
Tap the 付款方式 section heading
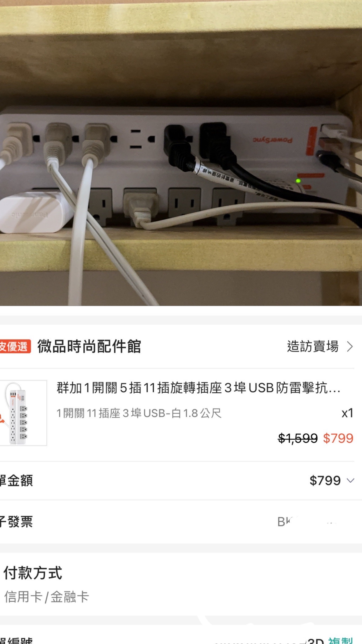coord(33,573)
